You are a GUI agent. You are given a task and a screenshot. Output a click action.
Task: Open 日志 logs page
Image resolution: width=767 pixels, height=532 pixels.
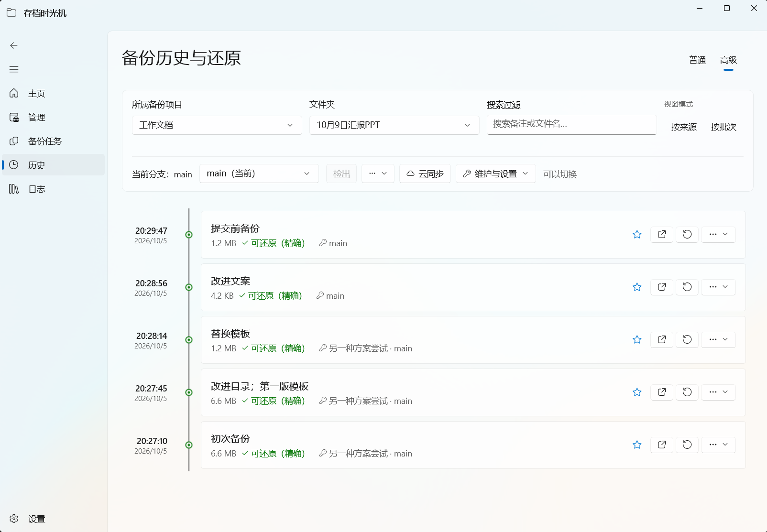coord(53,189)
